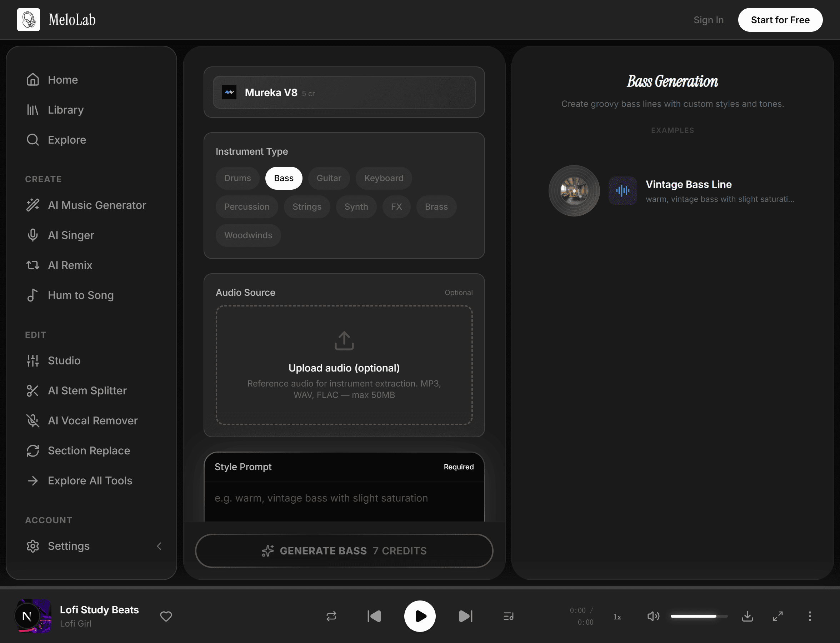Image resolution: width=840 pixels, height=643 pixels.
Task: Select Strings instrument type
Action: (x=307, y=207)
